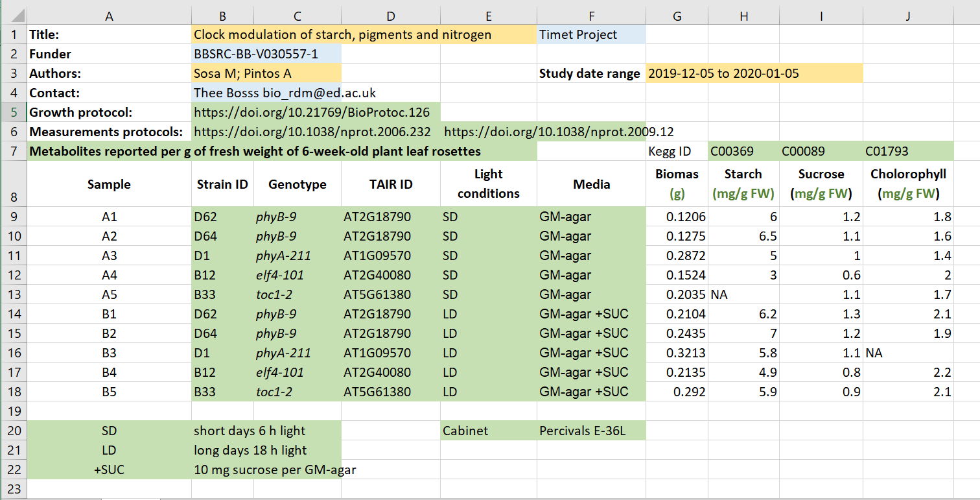Select column G header
This screenshot has height=500, width=980.
click(677, 16)
